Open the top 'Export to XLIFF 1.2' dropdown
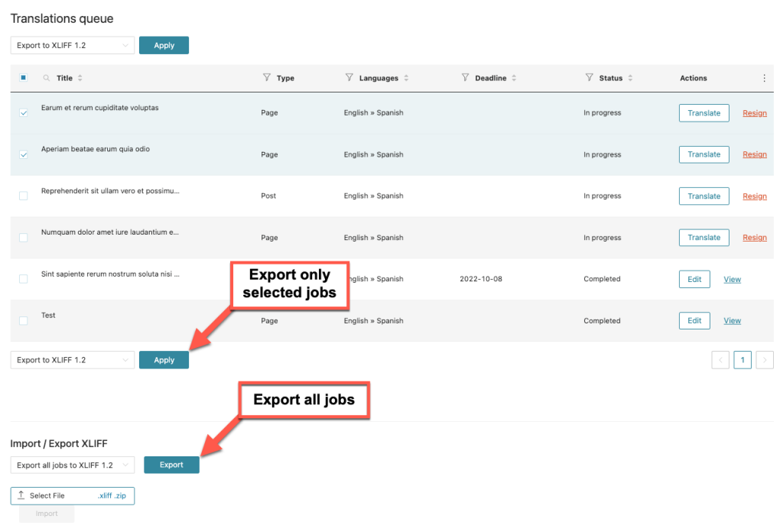 click(x=72, y=45)
